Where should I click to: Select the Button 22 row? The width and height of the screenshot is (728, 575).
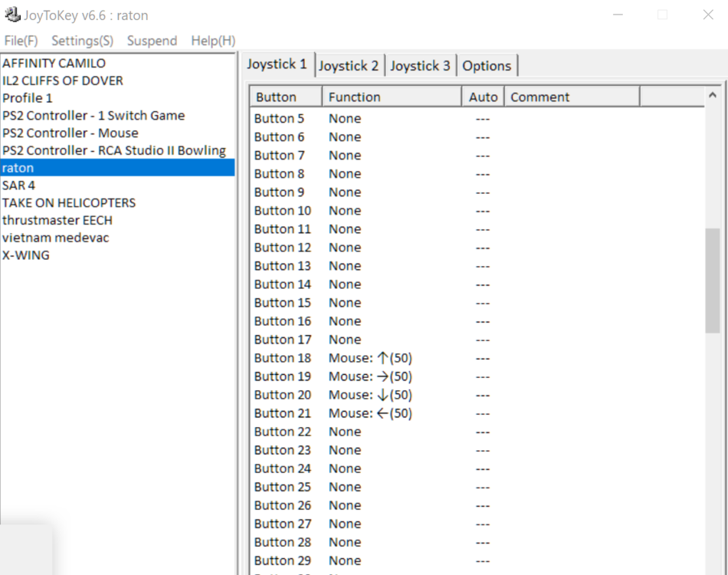(x=477, y=432)
